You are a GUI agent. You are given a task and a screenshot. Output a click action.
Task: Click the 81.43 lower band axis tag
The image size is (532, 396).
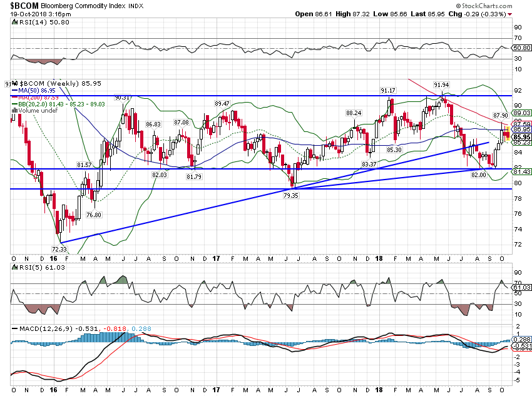pyautogui.click(x=521, y=172)
